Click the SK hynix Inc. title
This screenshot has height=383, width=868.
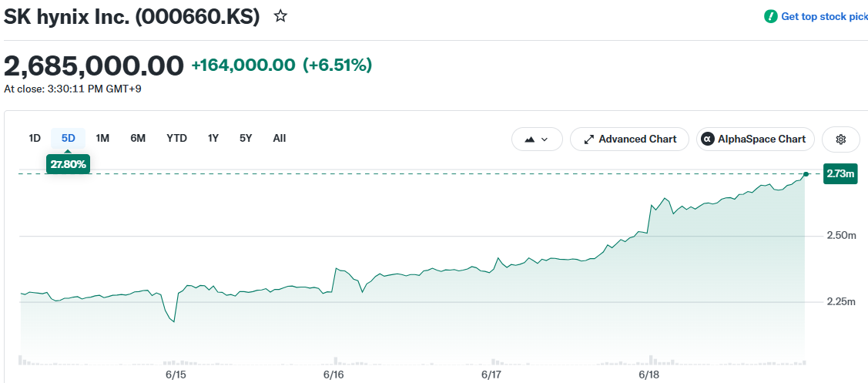pos(132,17)
